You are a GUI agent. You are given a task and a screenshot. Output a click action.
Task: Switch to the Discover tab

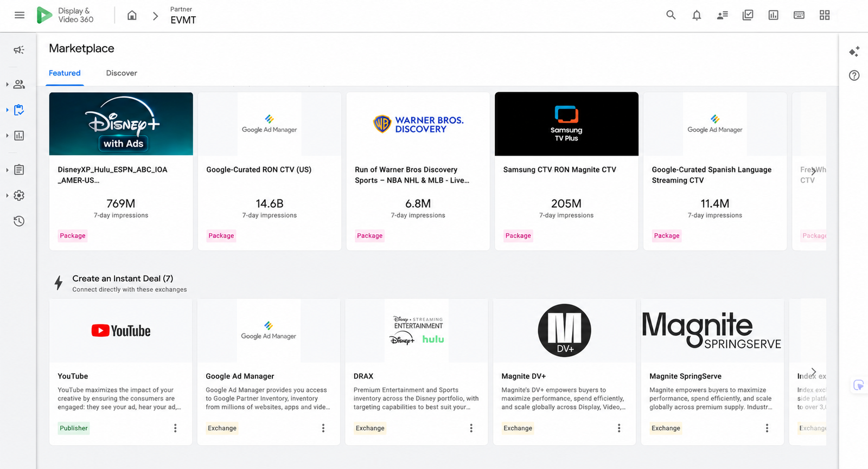click(122, 73)
